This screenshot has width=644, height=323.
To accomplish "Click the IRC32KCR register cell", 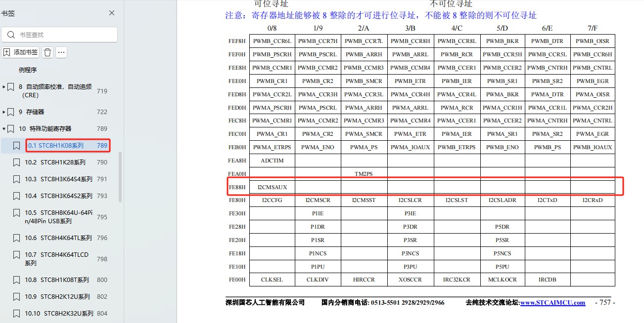I will pos(457,280).
